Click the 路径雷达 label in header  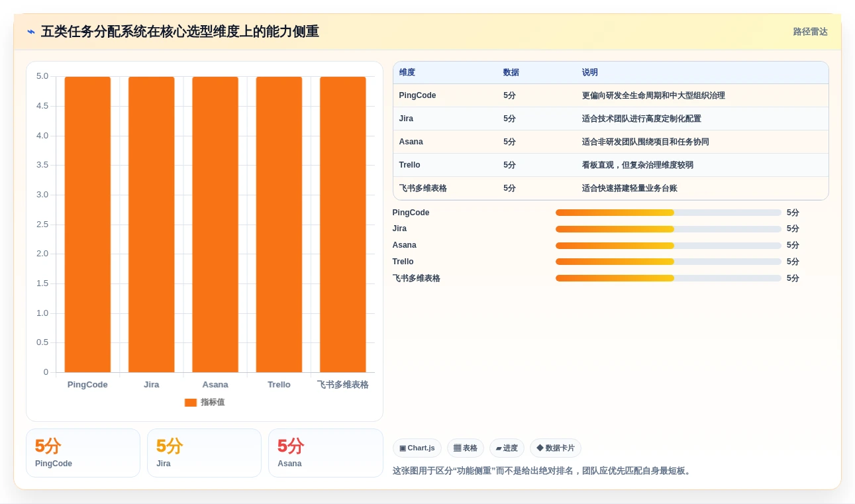click(x=810, y=32)
